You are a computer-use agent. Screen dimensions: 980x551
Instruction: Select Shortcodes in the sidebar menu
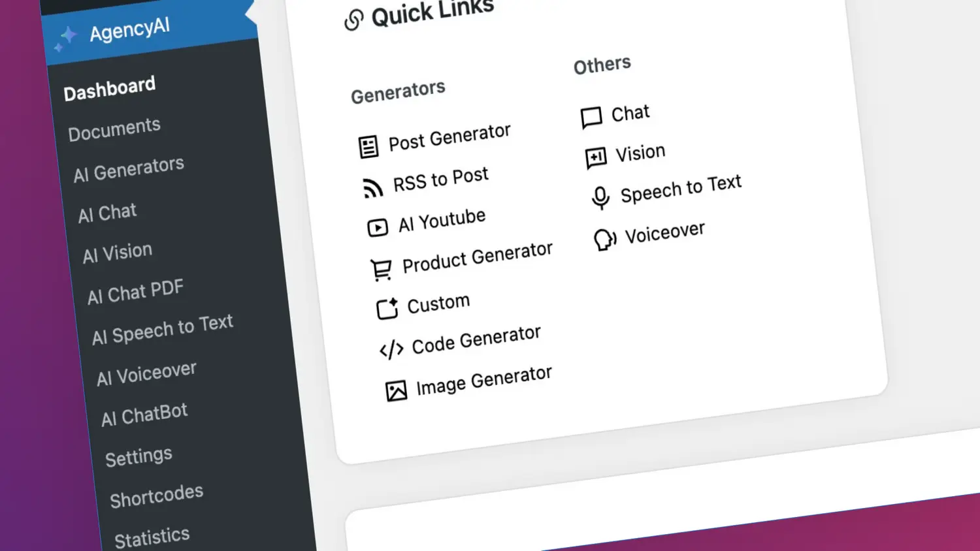[x=156, y=496]
